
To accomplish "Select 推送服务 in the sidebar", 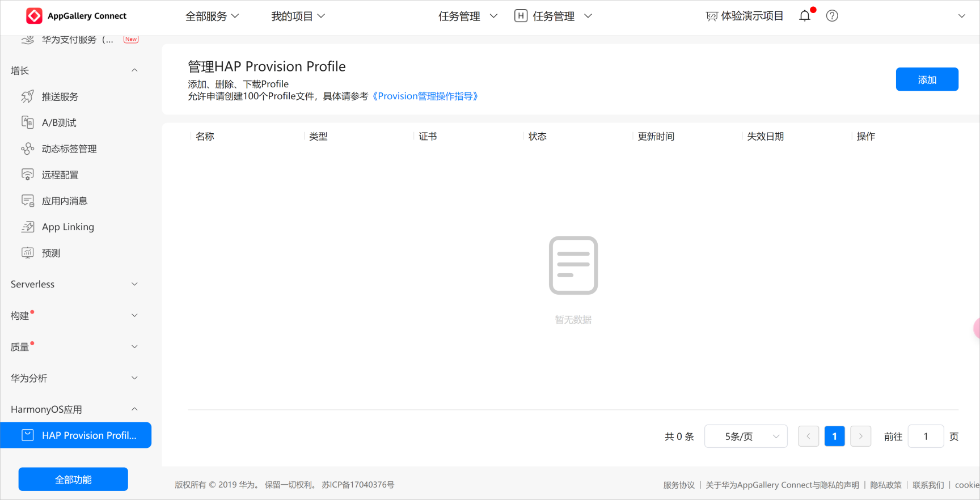I will click(x=60, y=97).
